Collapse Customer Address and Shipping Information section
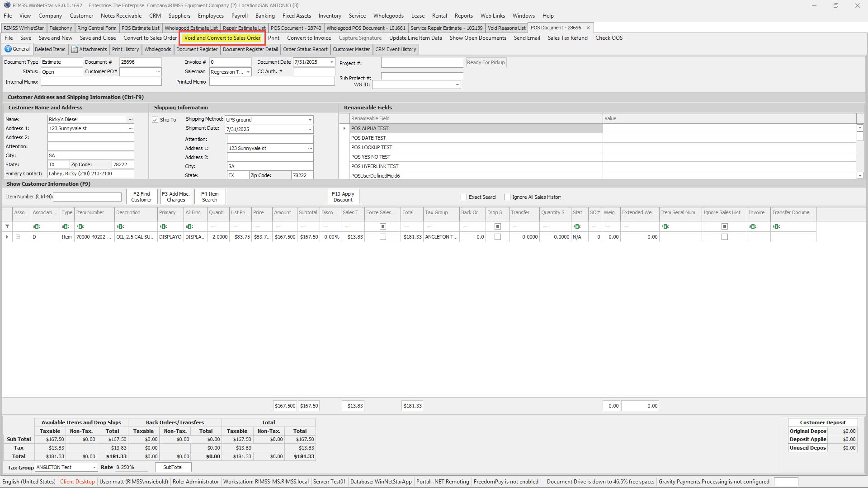The image size is (868, 488). pos(75,97)
